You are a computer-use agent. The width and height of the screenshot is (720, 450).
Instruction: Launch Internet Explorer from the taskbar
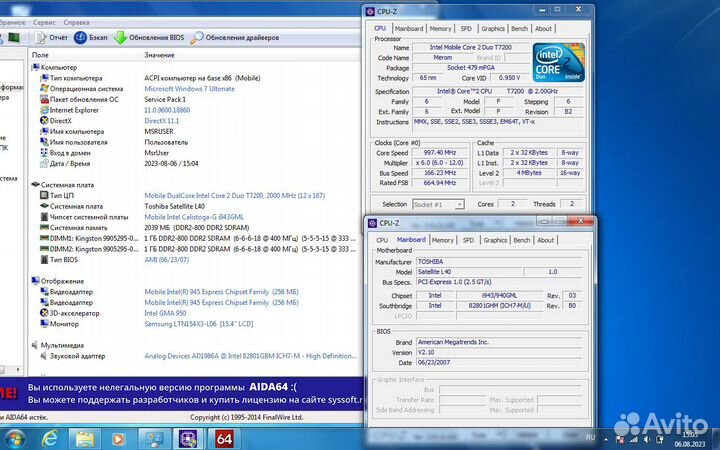coord(49,439)
